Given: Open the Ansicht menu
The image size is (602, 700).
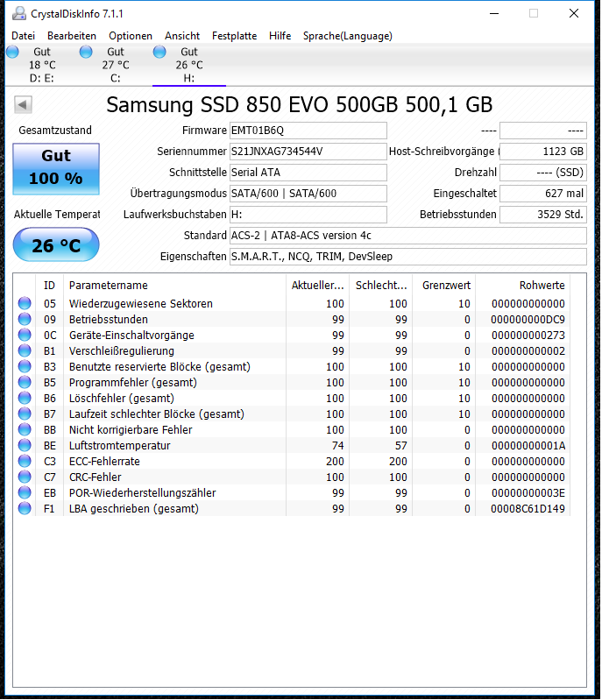Looking at the screenshot, I should click(182, 36).
